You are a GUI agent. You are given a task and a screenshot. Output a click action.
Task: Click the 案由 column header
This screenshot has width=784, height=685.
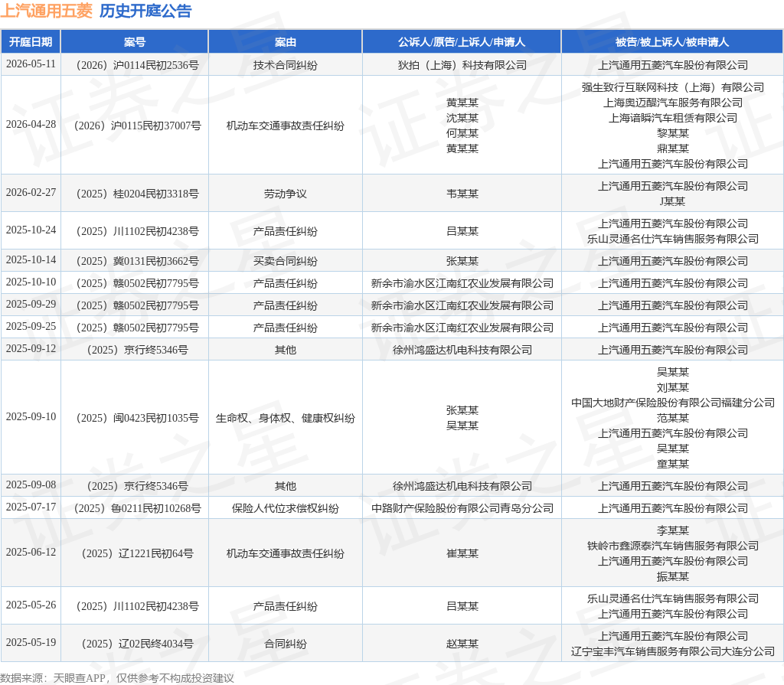[285, 42]
